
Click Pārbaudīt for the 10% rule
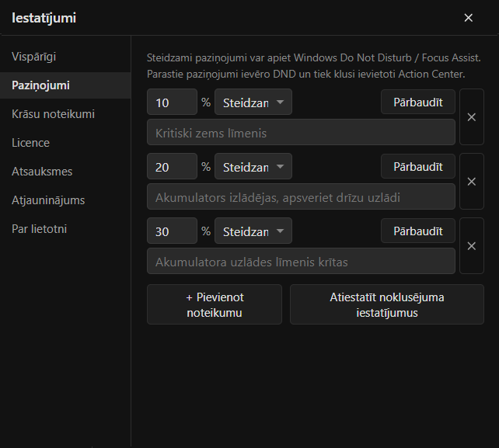tap(418, 102)
